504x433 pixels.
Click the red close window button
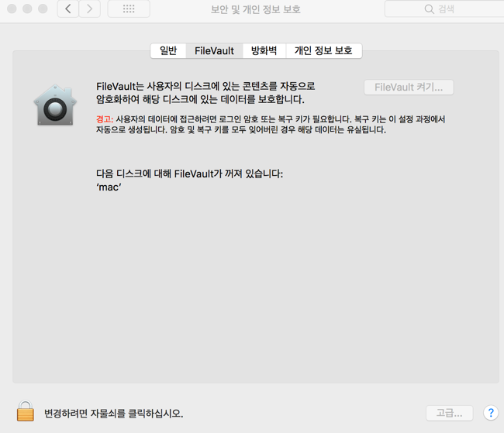point(12,9)
